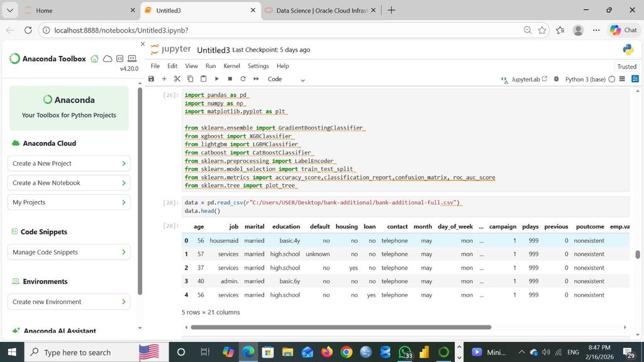The image size is (644, 362).
Task: Open the Run menu
Action: (210, 65)
